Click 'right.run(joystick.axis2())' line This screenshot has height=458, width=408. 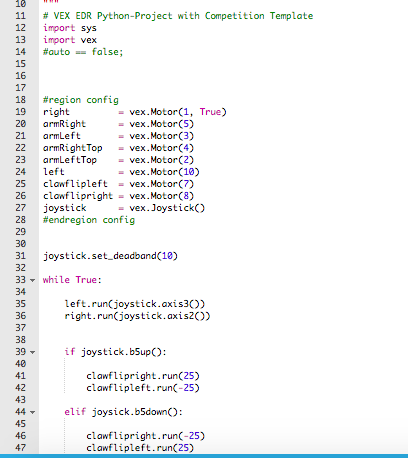coord(137,316)
